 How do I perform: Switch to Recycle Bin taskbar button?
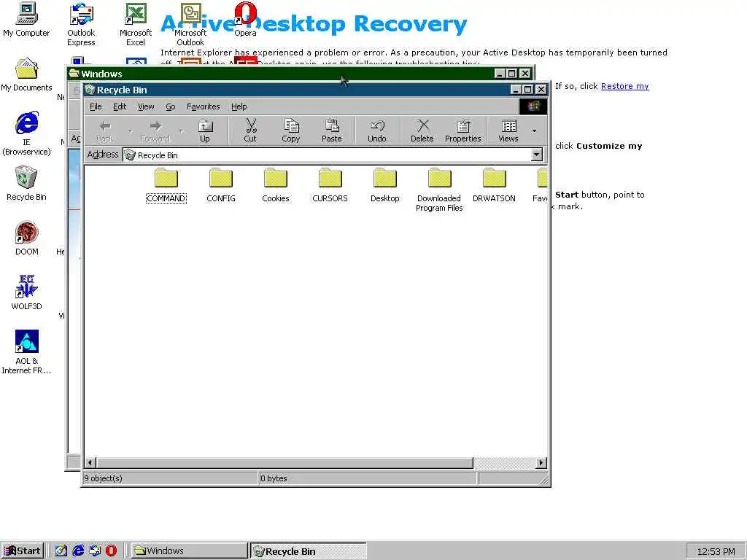(309, 551)
